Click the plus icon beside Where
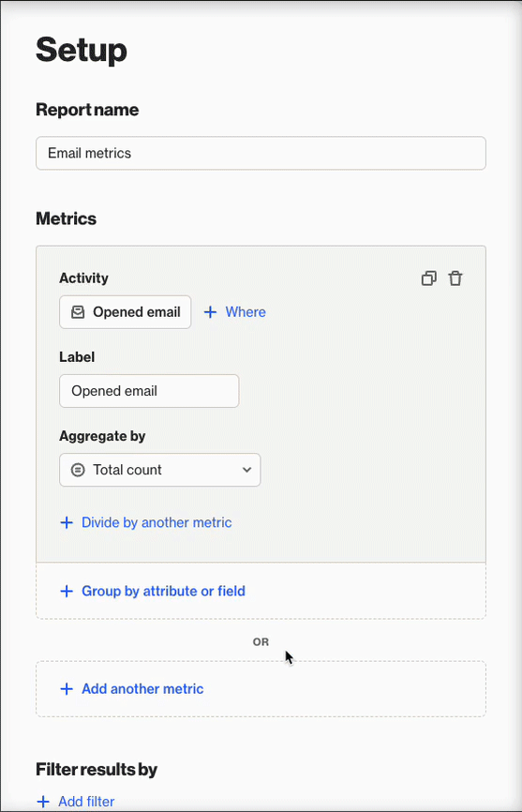Image resolution: width=522 pixels, height=812 pixels. tap(210, 311)
